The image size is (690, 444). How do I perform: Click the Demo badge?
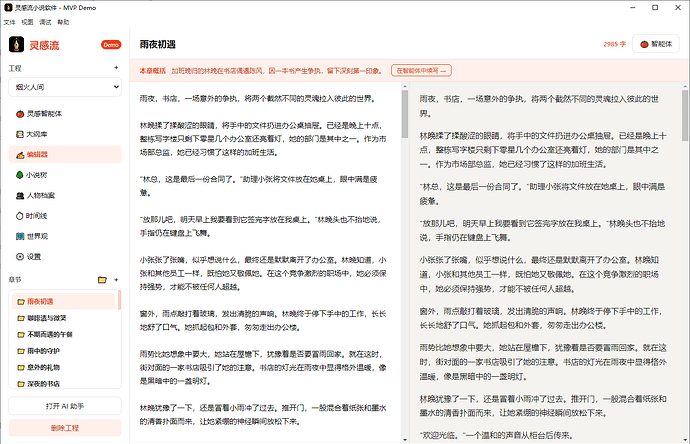tap(111, 45)
